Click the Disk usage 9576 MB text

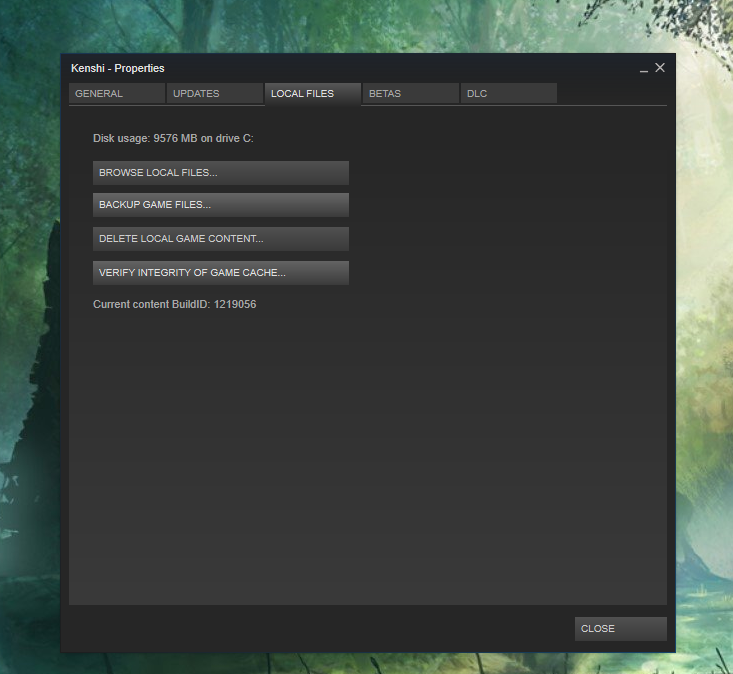coord(173,138)
